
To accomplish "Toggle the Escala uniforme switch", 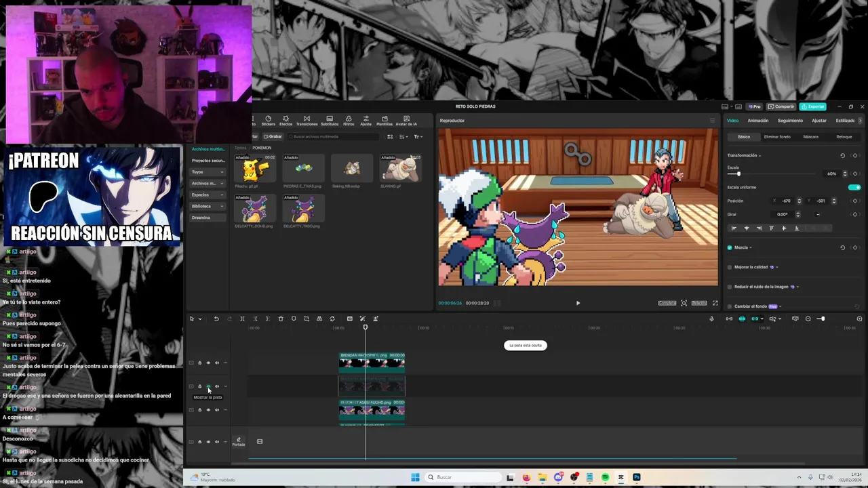I will [x=854, y=187].
